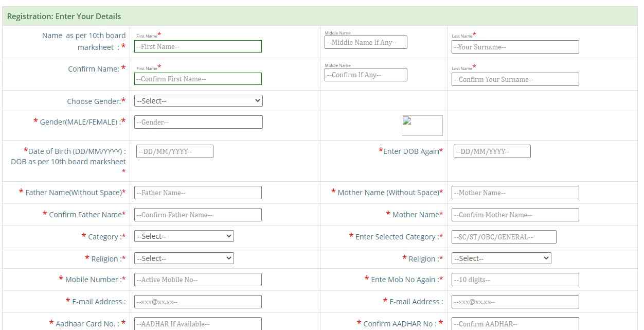This screenshot has width=644, height=330.
Task: Click the SC/ST/OBC/GENERAL category text field
Action: point(504,237)
